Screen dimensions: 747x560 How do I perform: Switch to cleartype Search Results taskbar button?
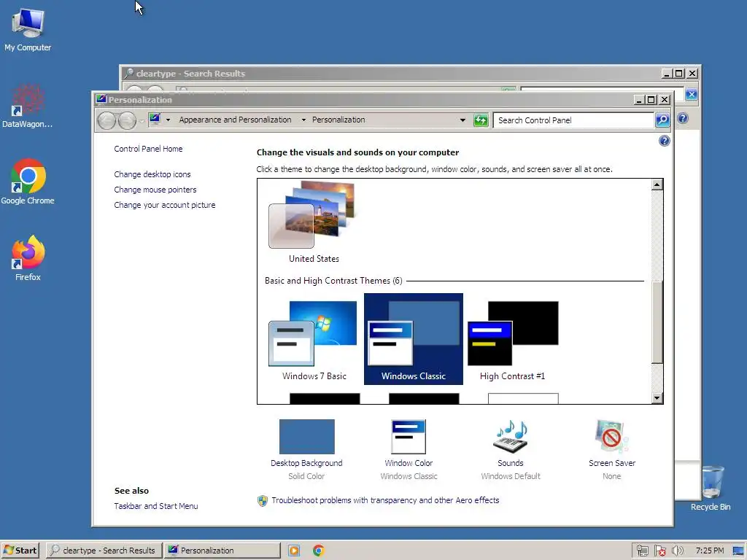click(x=104, y=551)
